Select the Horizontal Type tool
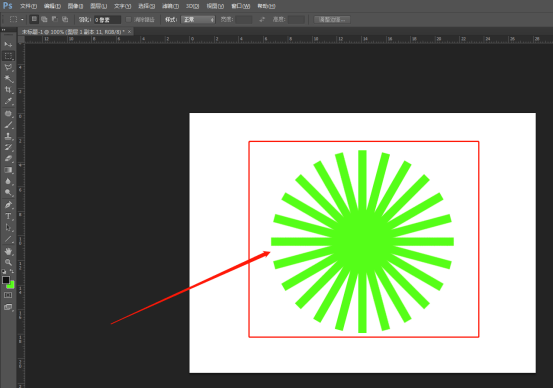Image resolution: width=554 pixels, height=388 pixels. click(8, 216)
